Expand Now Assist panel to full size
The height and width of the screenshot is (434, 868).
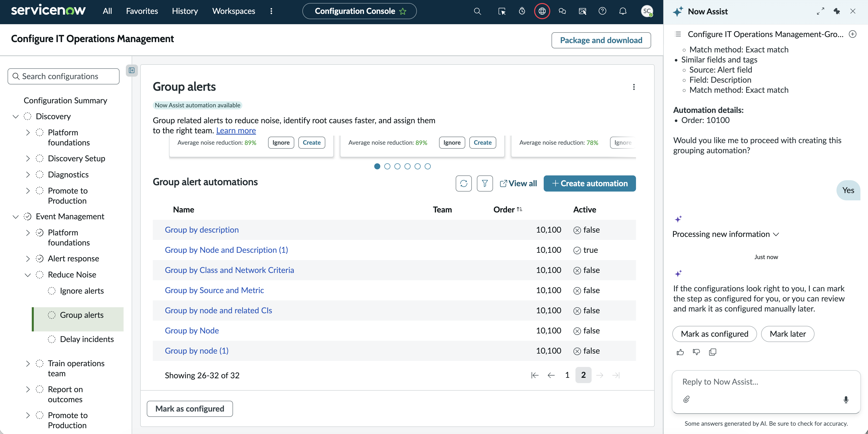(821, 11)
